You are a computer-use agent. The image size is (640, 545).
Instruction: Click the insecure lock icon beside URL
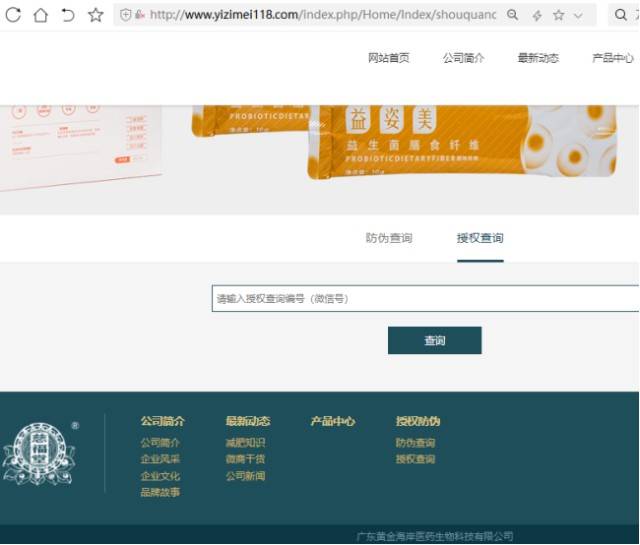coord(140,15)
